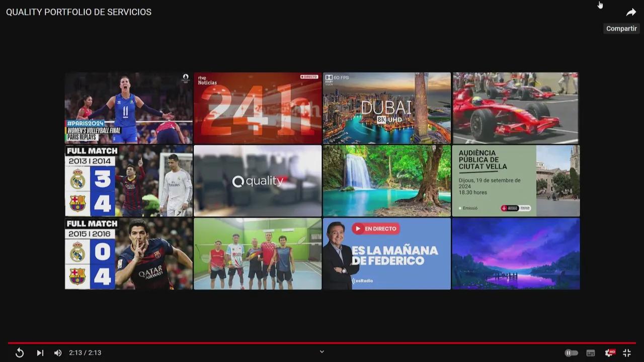Open the rtve Noticias 24h live video

coord(258,108)
